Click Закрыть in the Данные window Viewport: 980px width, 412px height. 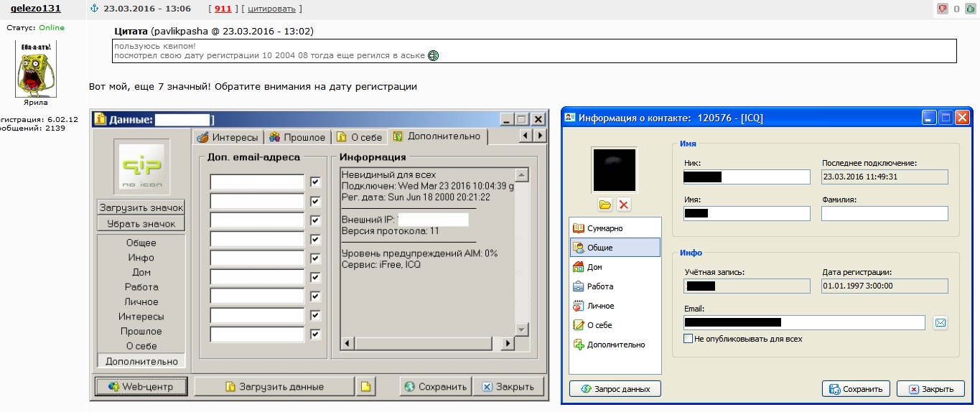508,386
